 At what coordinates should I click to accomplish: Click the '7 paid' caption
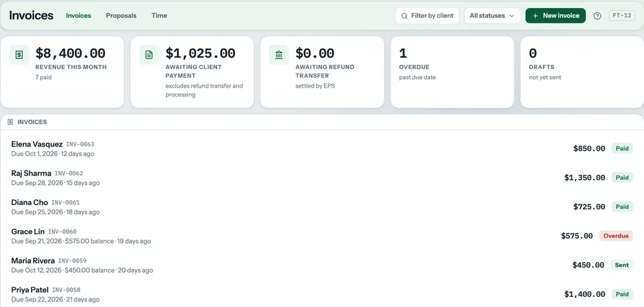44,77
